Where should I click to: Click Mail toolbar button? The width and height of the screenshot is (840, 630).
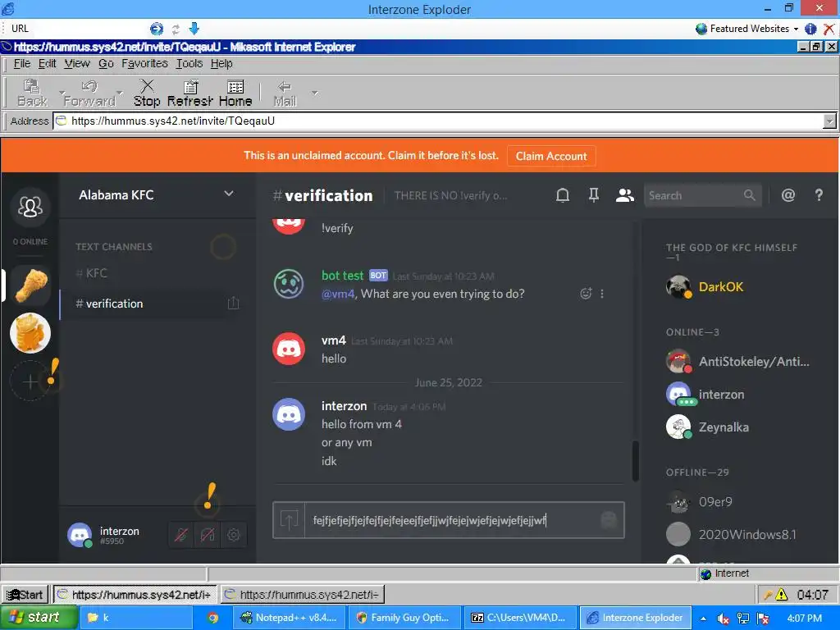coord(285,94)
